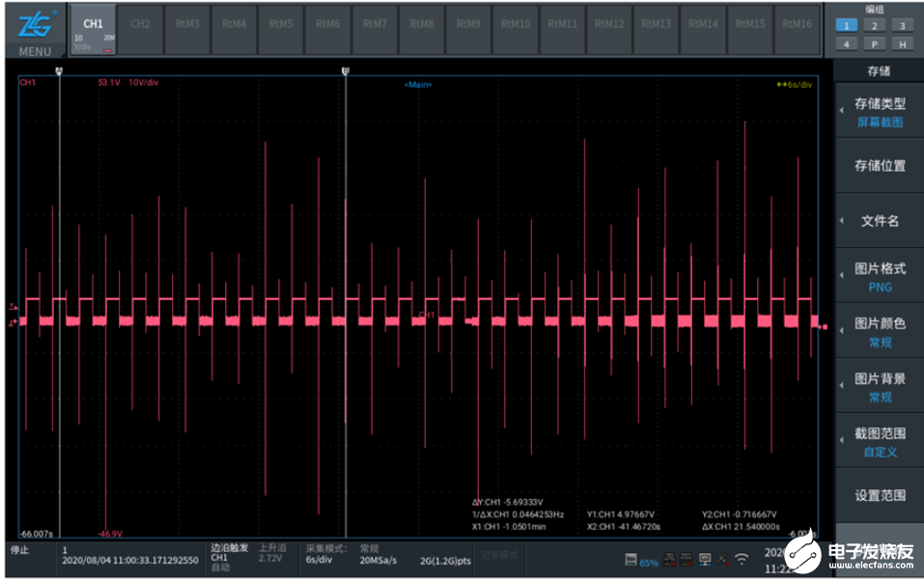
Task: Toggle channel group 2 button
Action: click(x=875, y=25)
